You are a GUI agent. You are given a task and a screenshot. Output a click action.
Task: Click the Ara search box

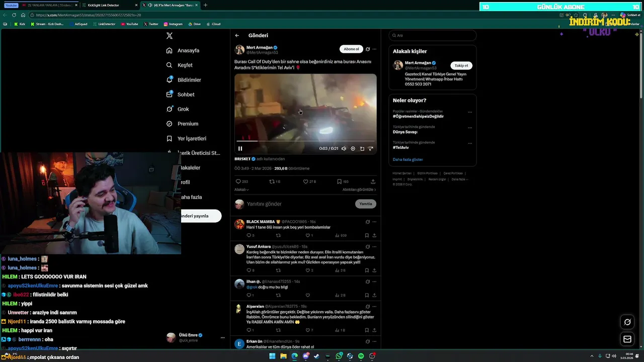click(433, 36)
